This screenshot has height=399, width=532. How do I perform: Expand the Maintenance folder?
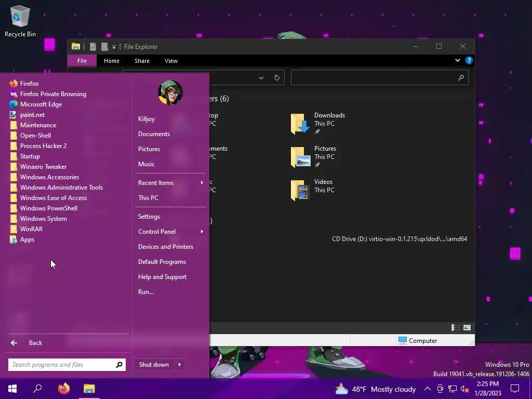(x=33, y=125)
